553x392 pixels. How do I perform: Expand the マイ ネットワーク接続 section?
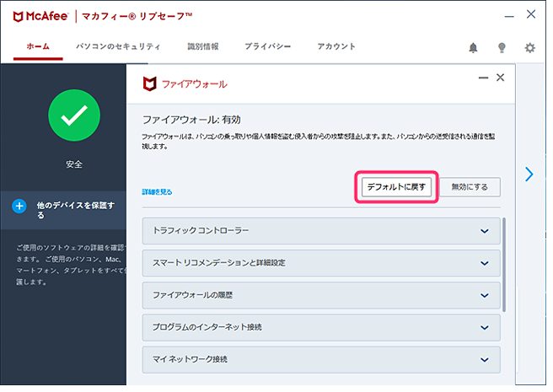(x=321, y=359)
